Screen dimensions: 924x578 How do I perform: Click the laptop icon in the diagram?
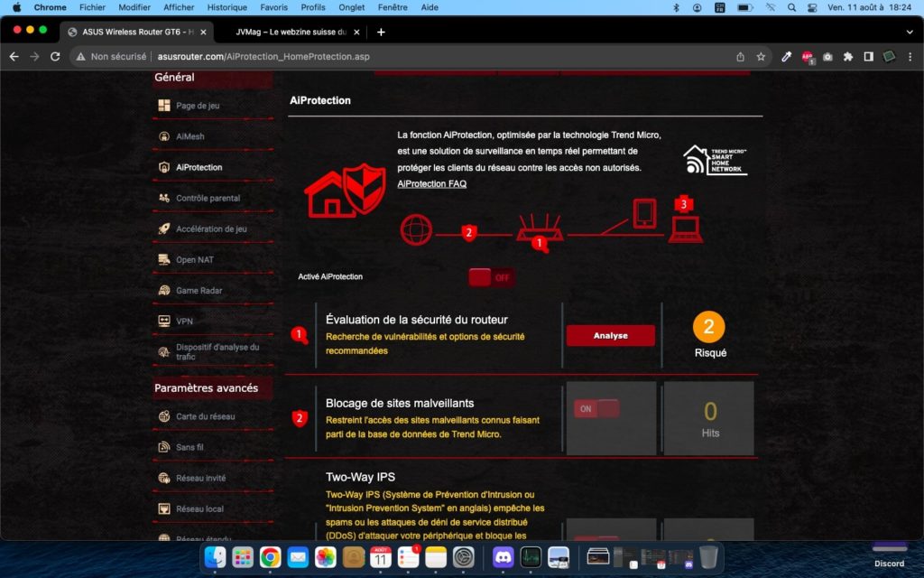(x=686, y=229)
